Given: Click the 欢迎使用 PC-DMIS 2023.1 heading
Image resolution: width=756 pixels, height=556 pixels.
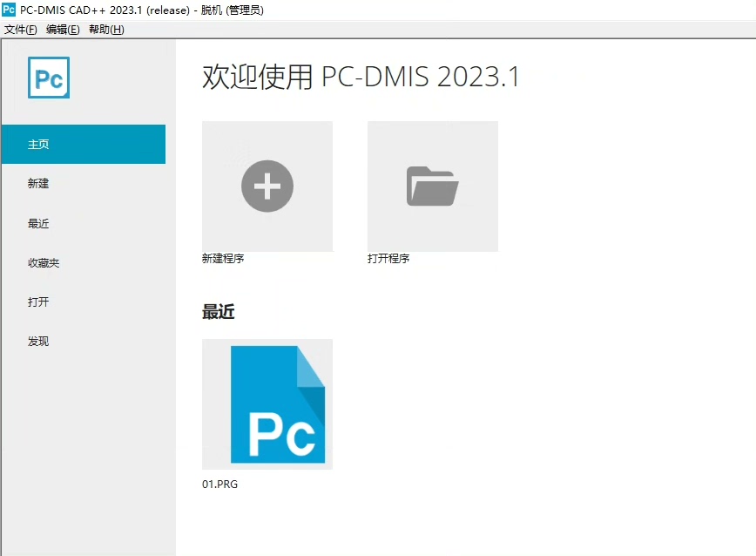Looking at the screenshot, I should pos(361,77).
